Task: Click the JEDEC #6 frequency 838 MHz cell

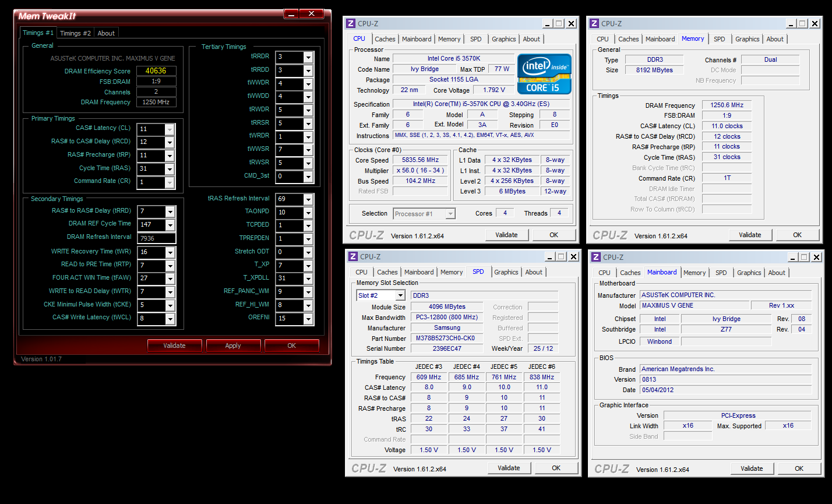Action: tap(542, 377)
